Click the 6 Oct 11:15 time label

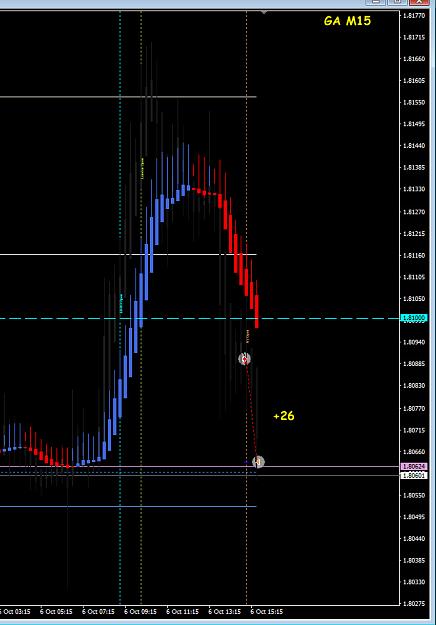(x=183, y=611)
